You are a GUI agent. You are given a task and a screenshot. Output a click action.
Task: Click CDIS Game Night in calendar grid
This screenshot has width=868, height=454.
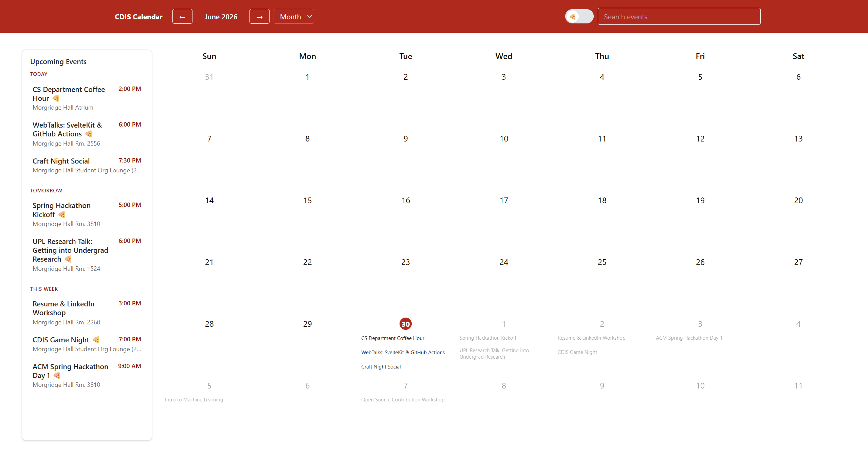577,352
